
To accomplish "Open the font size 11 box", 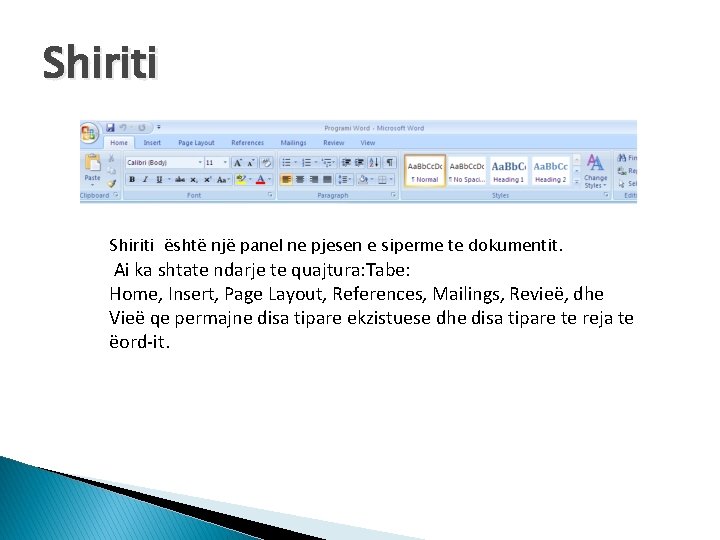I will tap(216, 163).
